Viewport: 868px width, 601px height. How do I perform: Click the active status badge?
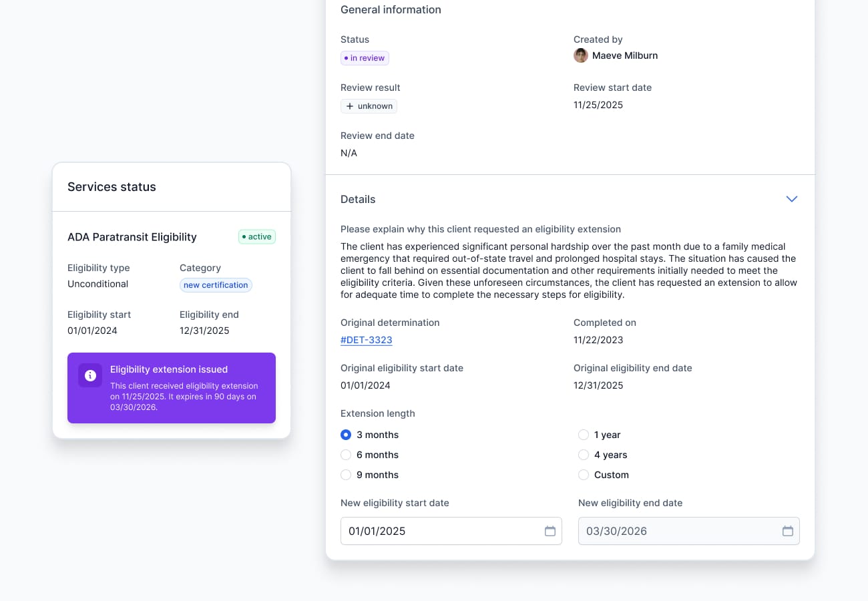pyautogui.click(x=257, y=236)
